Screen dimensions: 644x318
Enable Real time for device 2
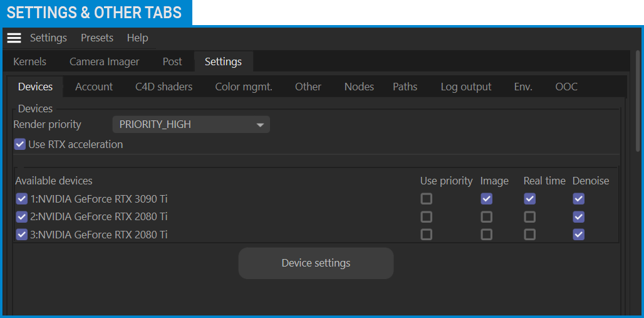click(529, 217)
